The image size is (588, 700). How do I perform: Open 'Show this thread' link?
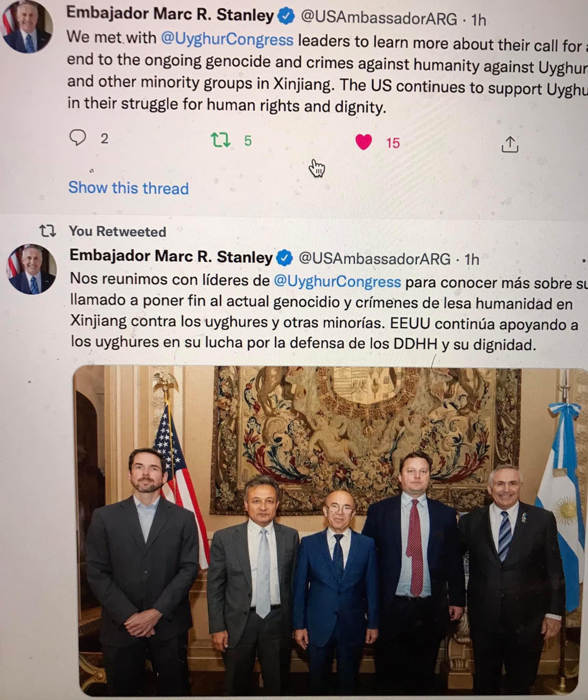[129, 188]
